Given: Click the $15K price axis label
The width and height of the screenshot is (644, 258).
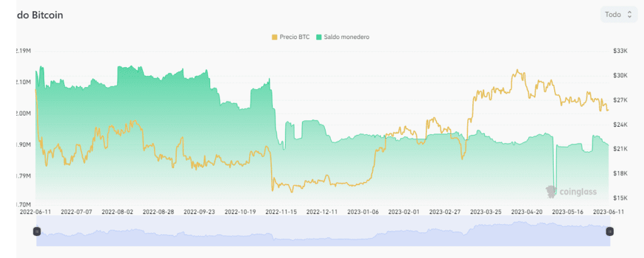Looking at the screenshot, I should [x=620, y=198].
